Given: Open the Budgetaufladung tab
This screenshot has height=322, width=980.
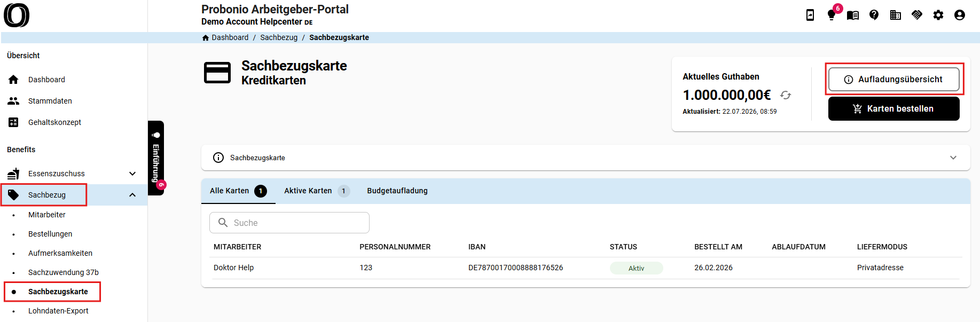Looking at the screenshot, I should [x=397, y=191].
